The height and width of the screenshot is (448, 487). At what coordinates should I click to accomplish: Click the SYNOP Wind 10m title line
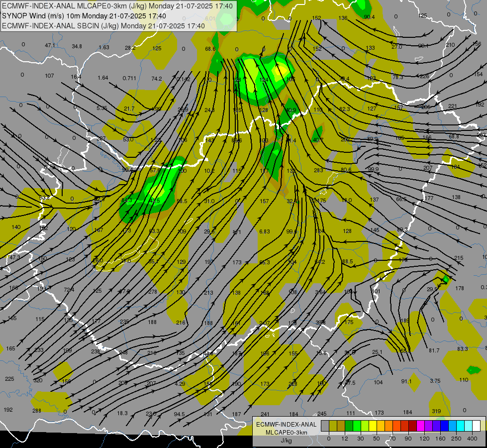click(x=84, y=16)
